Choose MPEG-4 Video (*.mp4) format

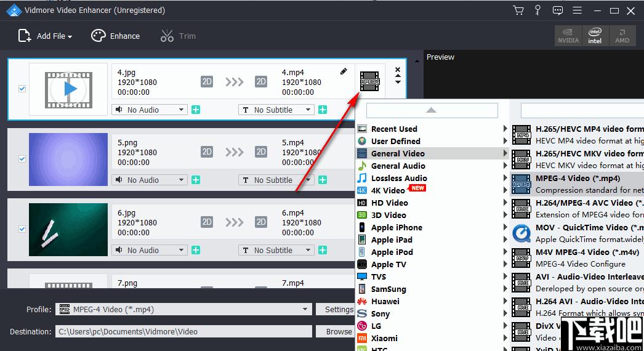(x=577, y=184)
